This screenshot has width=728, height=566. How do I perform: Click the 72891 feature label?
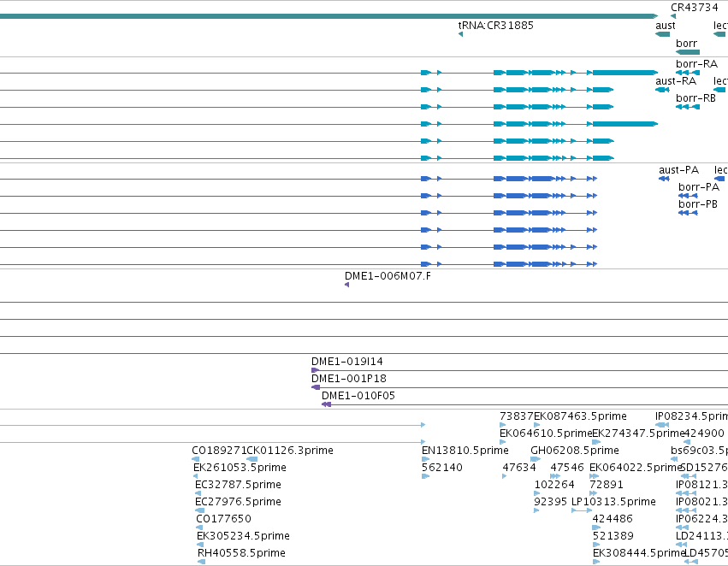tap(607, 484)
